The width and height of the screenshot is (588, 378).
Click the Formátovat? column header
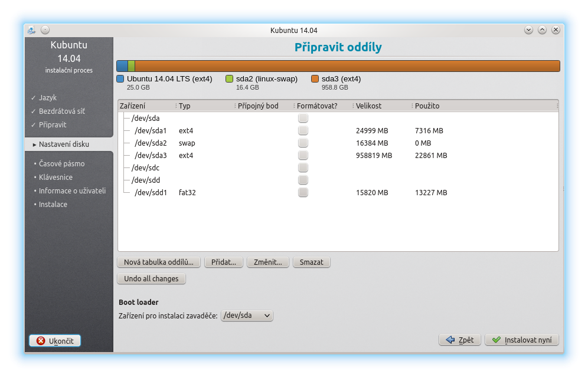point(324,106)
